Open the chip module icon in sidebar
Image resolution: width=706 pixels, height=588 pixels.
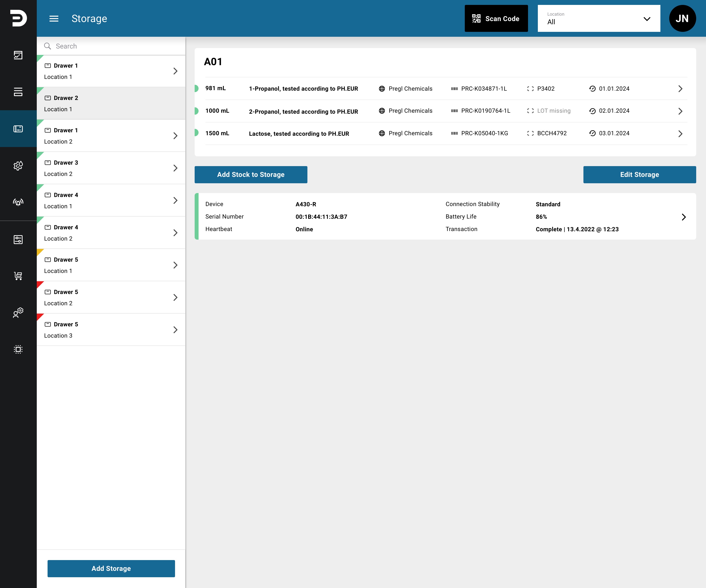pyautogui.click(x=18, y=349)
